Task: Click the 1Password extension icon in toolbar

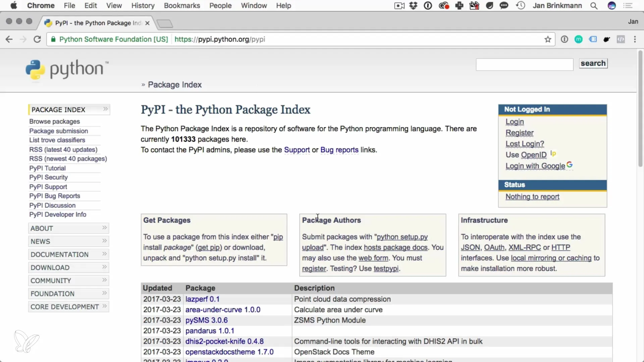Action: click(565, 40)
